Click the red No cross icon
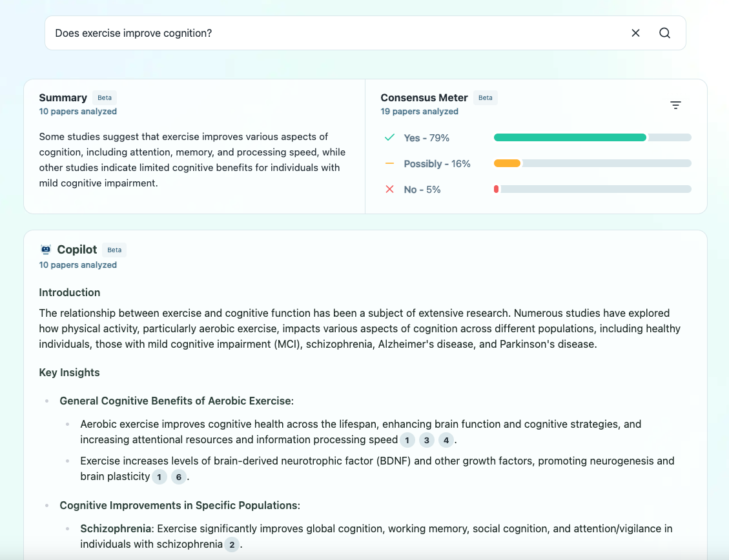 click(389, 190)
